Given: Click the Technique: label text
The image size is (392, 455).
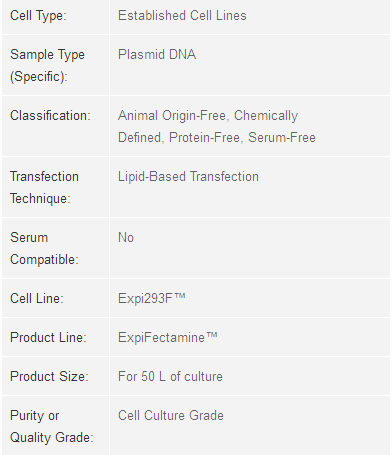Looking at the screenshot, I should 40,199.
